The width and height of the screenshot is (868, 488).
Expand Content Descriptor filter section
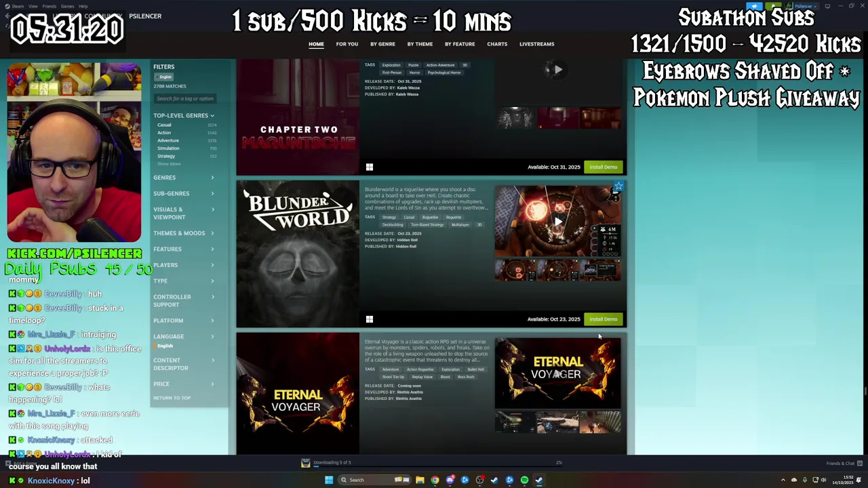[184, 364]
